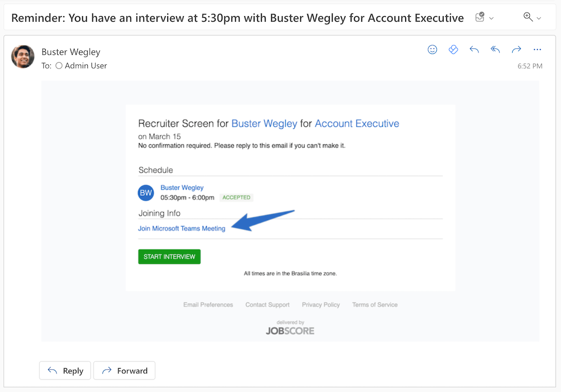
Task: Click the forward arrow icon in header
Action: pyautogui.click(x=516, y=49)
